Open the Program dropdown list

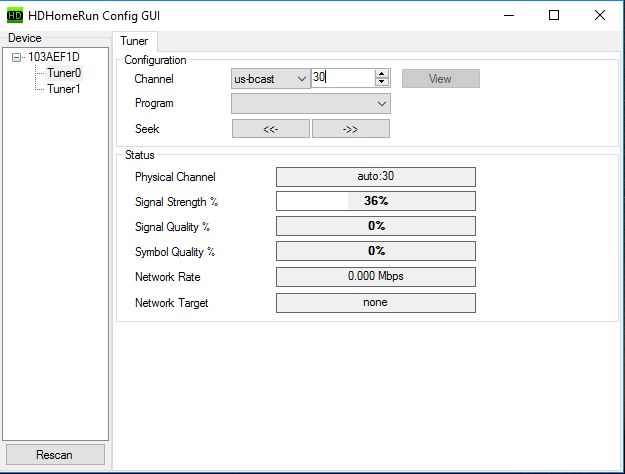pos(311,104)
